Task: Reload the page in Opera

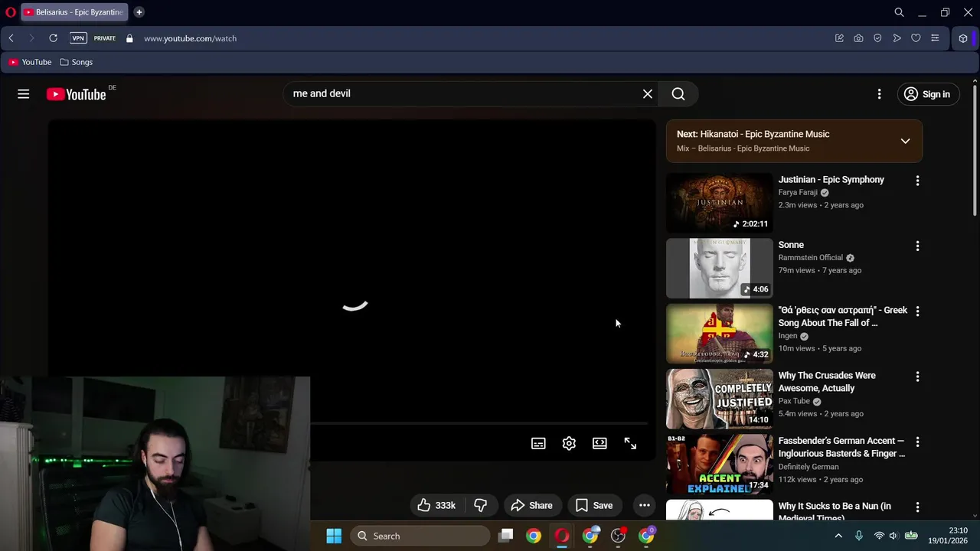Action: pyautogui.click(x=53, y=38)
